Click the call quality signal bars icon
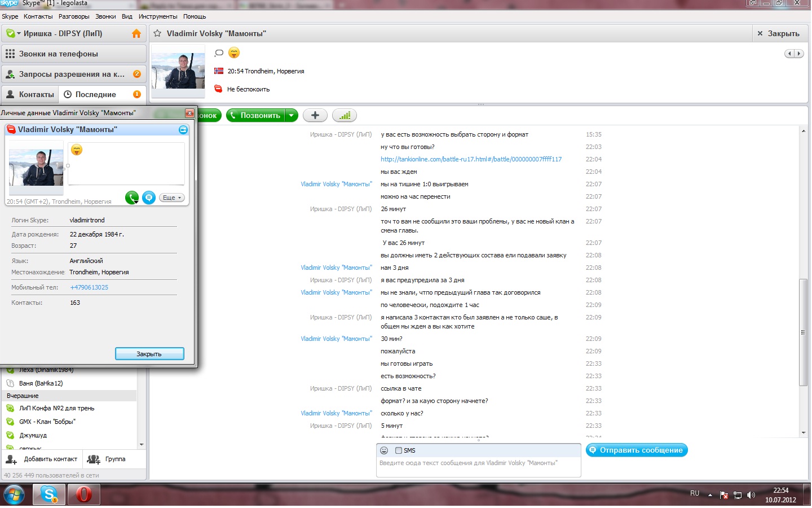This screenshot has height=508, width=812. pos(345,115)
